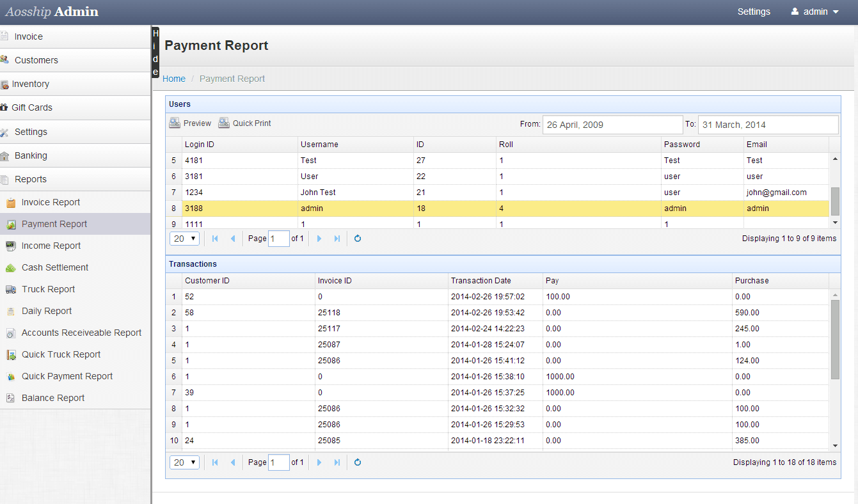Click the Quick Payment Report icon
The height and width of the screenshot is (504, 858).
point(10,377)
